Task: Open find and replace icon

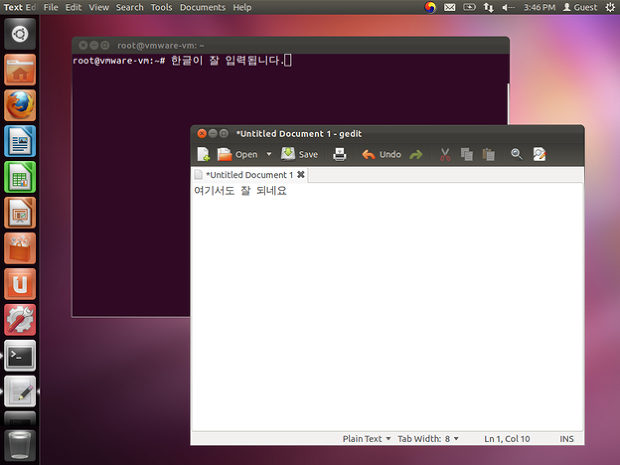Action: click(x=539, y=154)
